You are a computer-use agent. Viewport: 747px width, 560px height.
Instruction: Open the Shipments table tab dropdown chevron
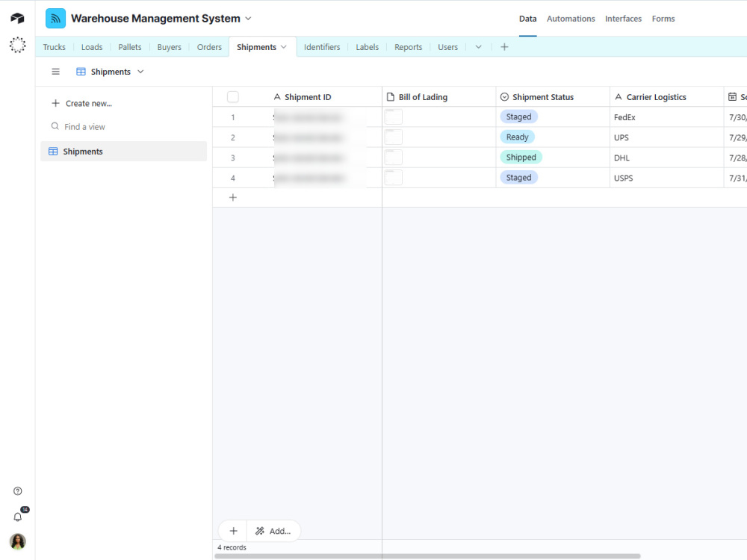284,46
